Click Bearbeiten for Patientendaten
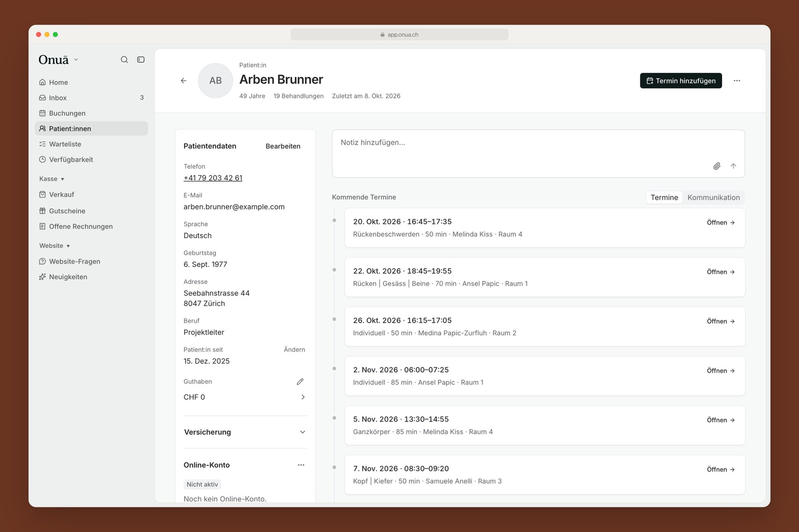This screenshot has height=532, width=799. (x=283, y=146)
